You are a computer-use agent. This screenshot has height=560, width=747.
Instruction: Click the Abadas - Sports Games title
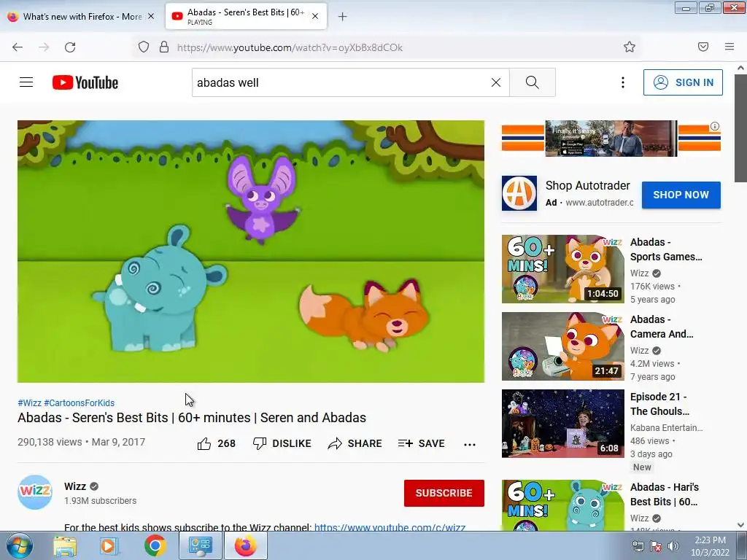(x=666, y=249)
